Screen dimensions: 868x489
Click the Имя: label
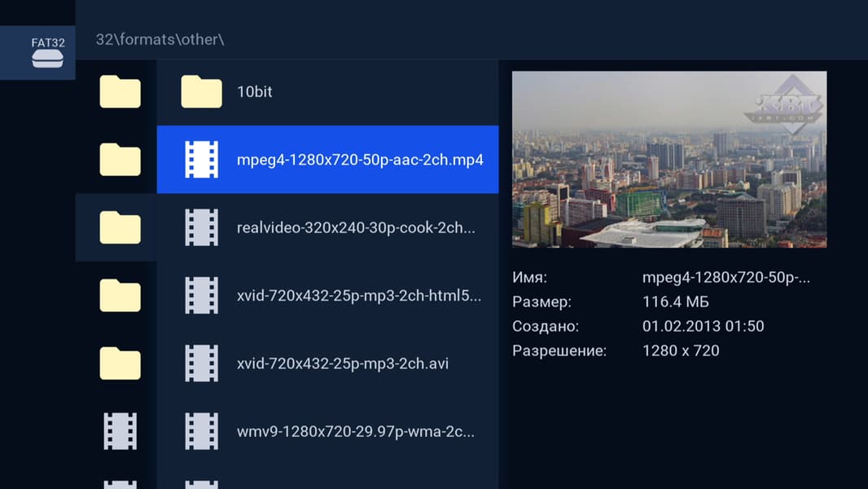(529, 277)
